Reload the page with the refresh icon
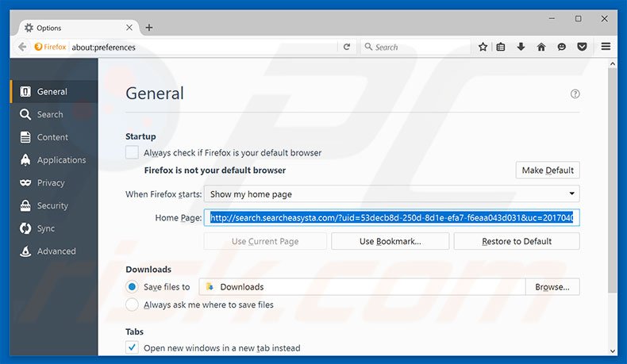The height and width of the screenshot is (364, 627). click(347, 47)
